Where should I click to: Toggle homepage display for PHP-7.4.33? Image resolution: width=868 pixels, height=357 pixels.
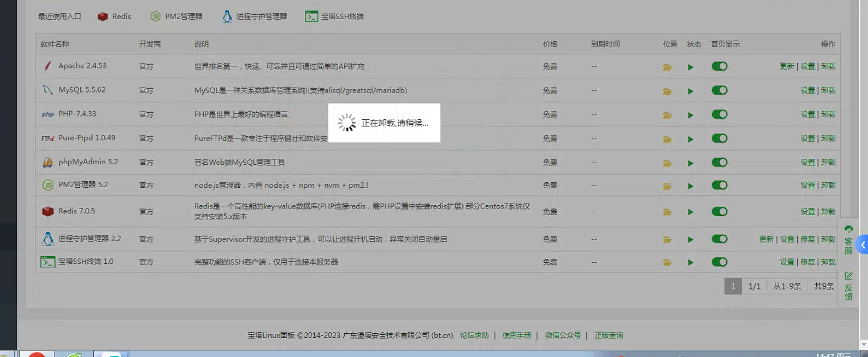(x=719, y=114)
